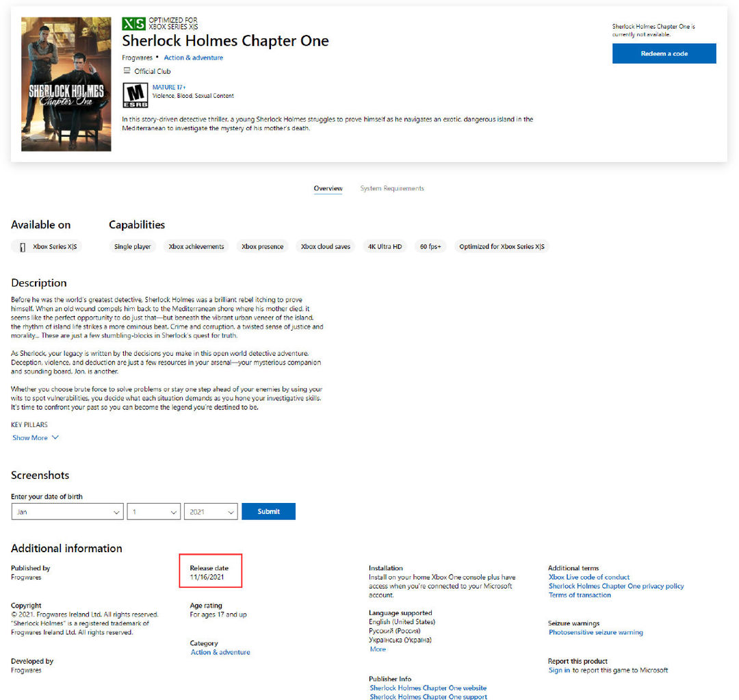This screenshot has width=739, height=700.
Task: Open the birth month dropdown showing Jan
Action: pyautogui.click(x=67, y=511)
